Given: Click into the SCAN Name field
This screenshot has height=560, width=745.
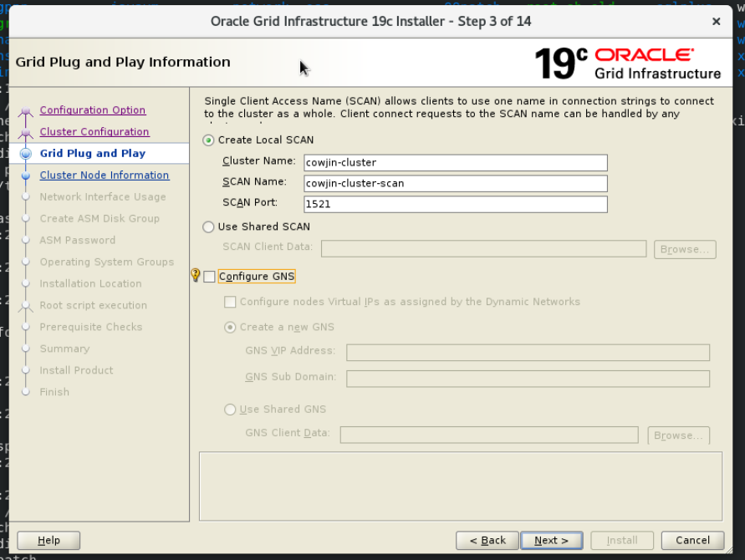Looking at the screenshot, I should click(456, 183).
